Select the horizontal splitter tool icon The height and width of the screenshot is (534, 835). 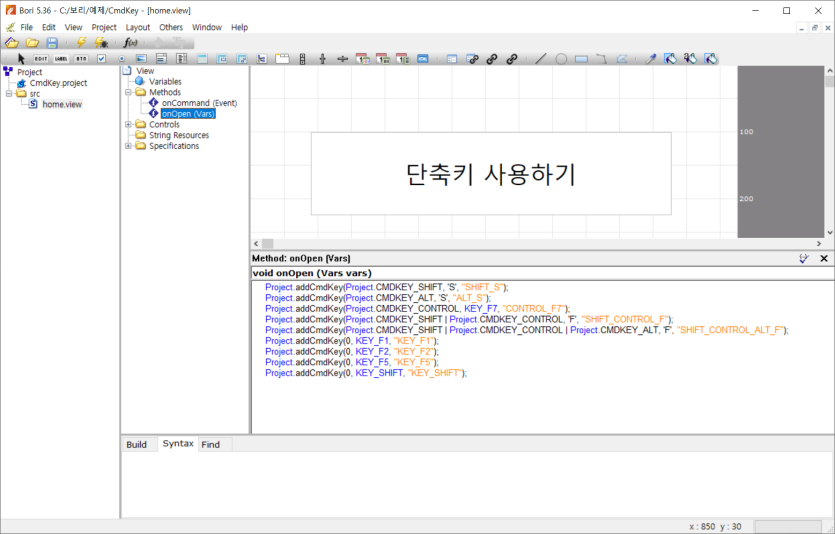(342, 59)
